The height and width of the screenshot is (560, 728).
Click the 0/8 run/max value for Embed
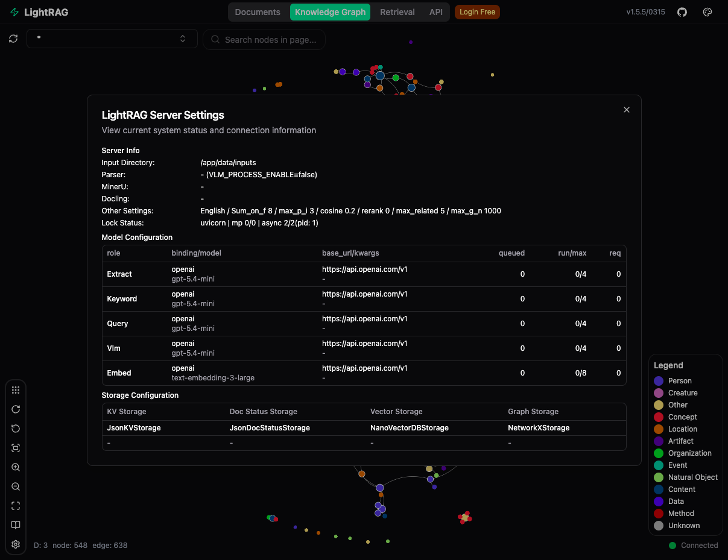[x=581, y=373]
